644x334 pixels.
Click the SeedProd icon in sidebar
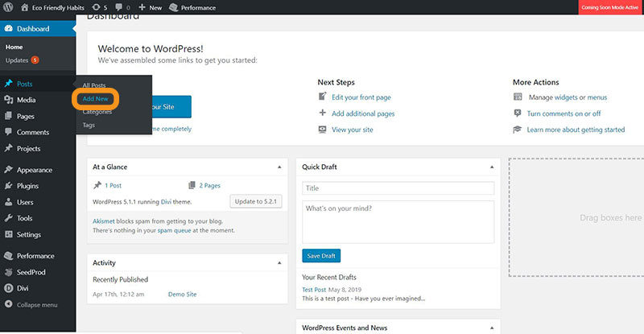click(x=8, y=272)
